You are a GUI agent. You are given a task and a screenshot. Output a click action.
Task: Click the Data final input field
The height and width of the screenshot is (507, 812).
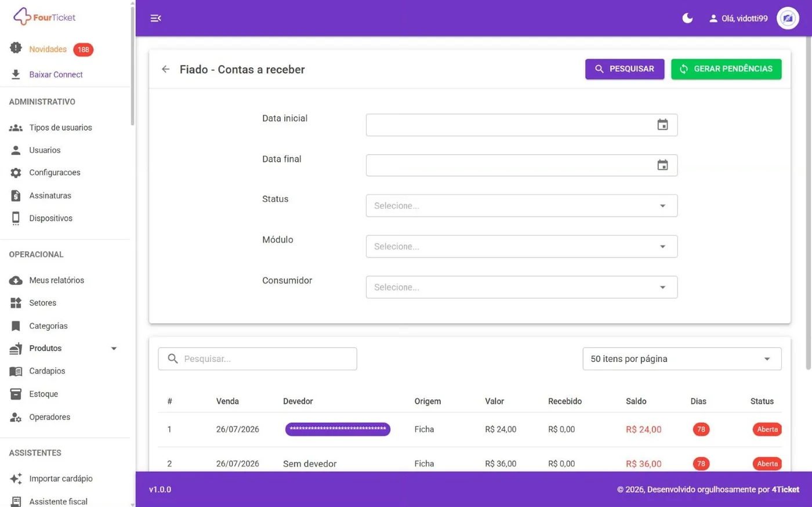(x=521, y=165)
